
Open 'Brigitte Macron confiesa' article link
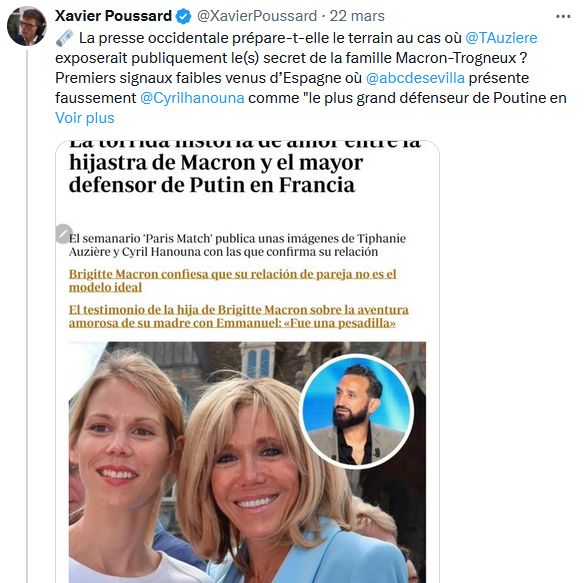(x=232, y=281)
